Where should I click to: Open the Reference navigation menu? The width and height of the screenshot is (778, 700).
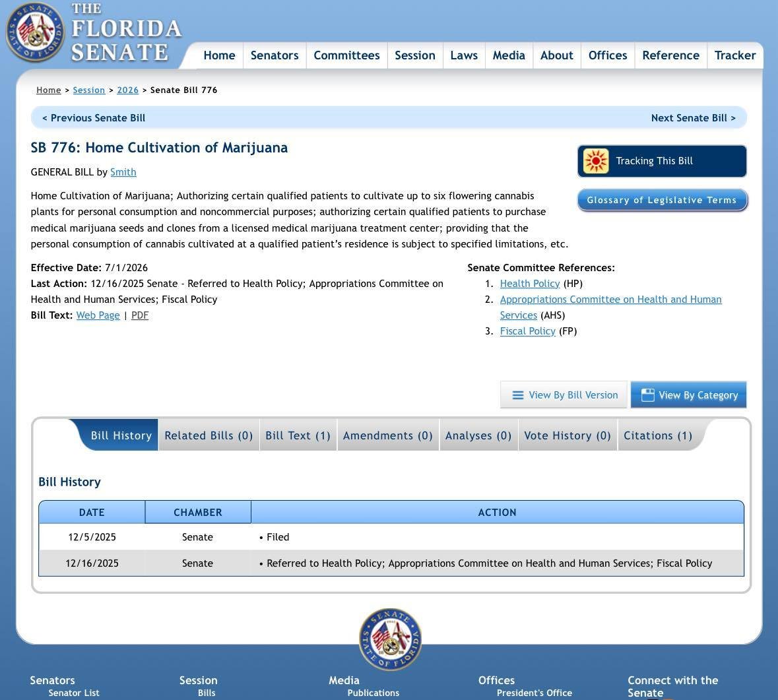pyautogui.click(x=671, y=55)
